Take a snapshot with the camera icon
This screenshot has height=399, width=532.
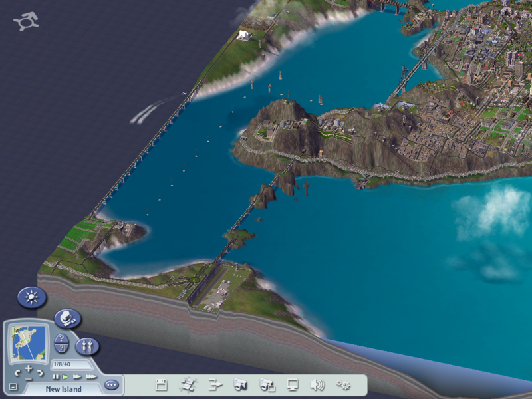pyautogui.click(x=240, y=384)
